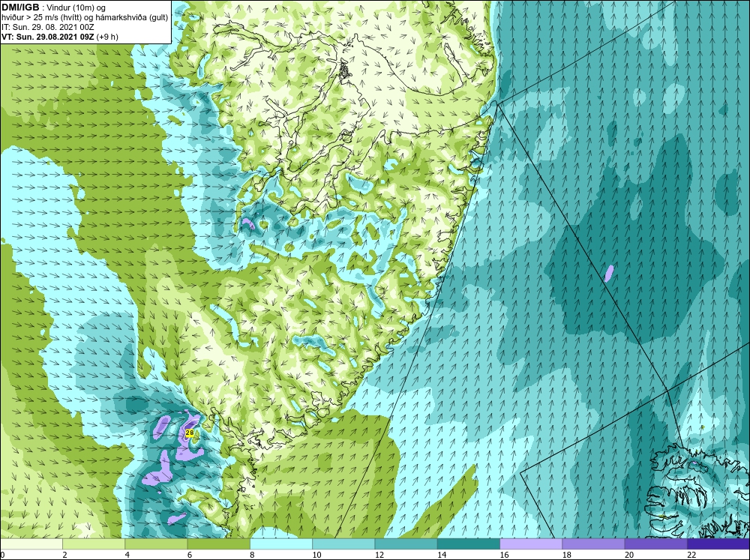Click the legend scale label 0
This screenshot has height=560, width=750.
click(2, 555)
